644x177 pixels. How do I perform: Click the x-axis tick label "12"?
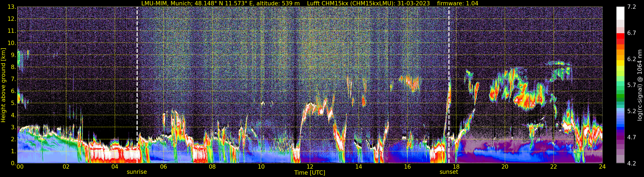point(310,167)
